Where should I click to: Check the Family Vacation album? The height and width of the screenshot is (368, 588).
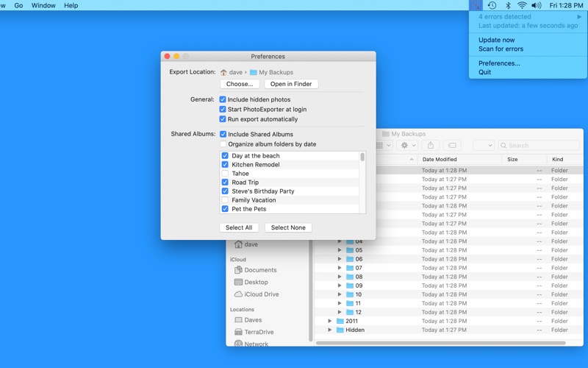tap(225, 200)
